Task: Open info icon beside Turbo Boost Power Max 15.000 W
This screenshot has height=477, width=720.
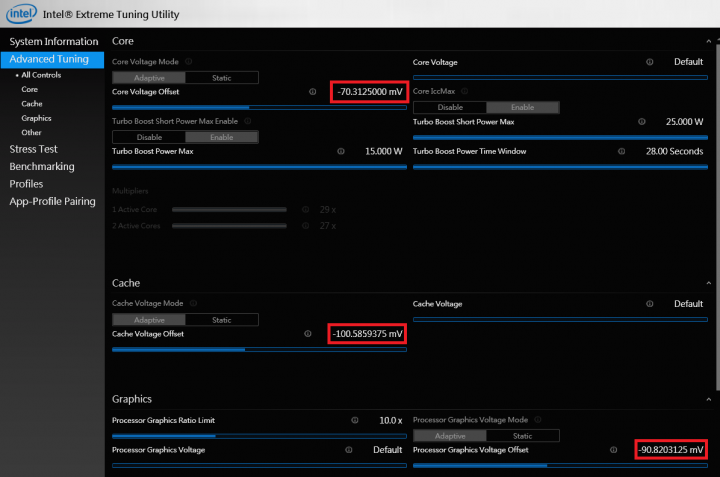Action: tap(341, 151)
